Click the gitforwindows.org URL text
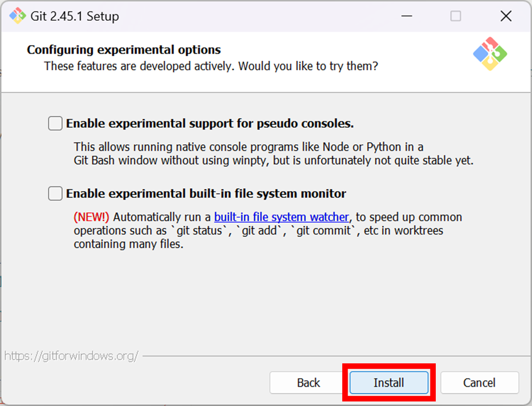Screen dimensions: 532x406 coord(71,356)
